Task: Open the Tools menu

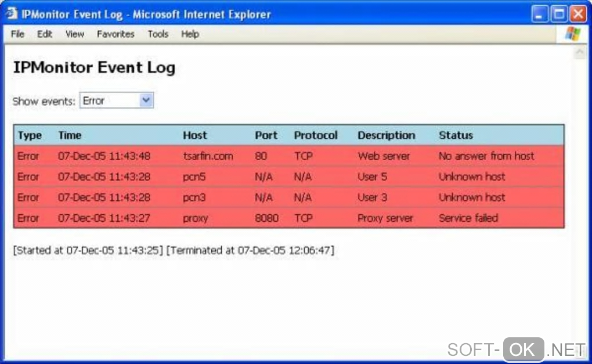Action: click(157, 34)
